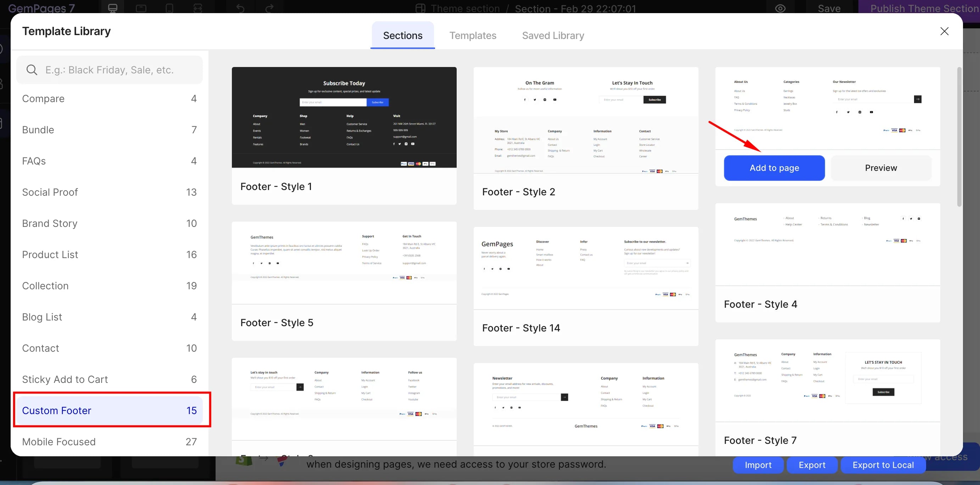This screenshot has height=485, width=980.
Task: Select the Footer - Style 5 thumbnail
Action: 344,263
